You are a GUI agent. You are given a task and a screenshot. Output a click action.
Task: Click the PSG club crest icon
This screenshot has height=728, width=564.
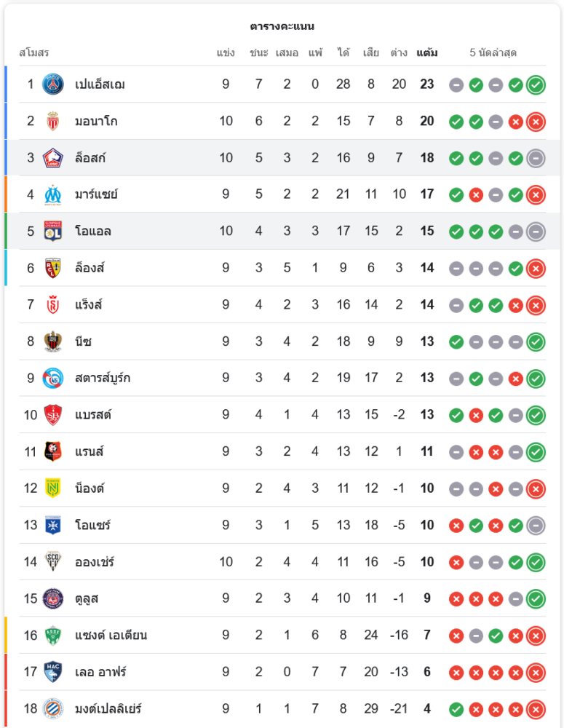tap(53, 84)
